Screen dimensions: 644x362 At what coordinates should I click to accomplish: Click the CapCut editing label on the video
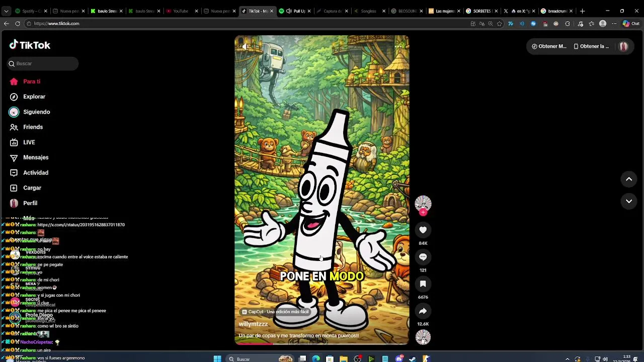point(275,312)
